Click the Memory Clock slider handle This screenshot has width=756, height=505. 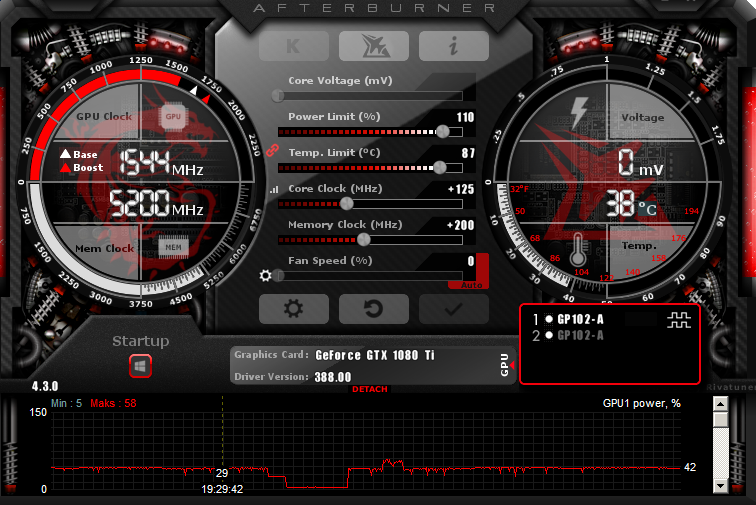pyautogui.click(x=364, y=239)
